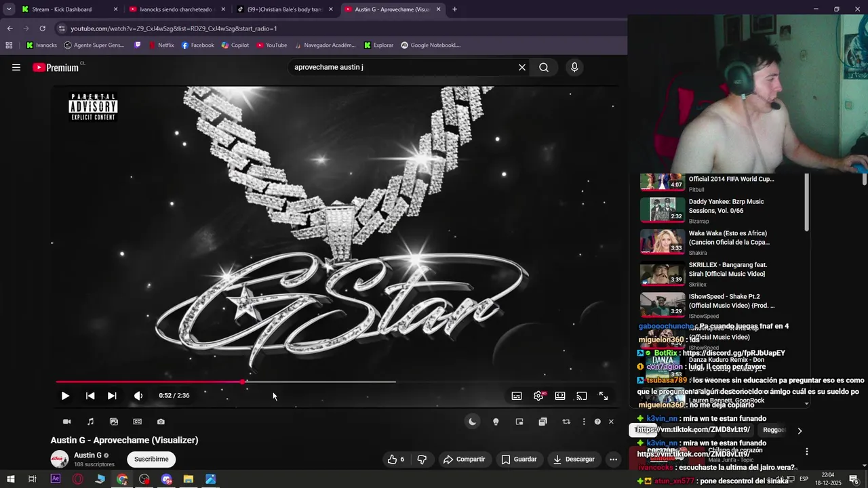Image resolution: width=868 pixels, height=488 pixels.
Task: Dislike the video with thumbs down
Action: 422,460
